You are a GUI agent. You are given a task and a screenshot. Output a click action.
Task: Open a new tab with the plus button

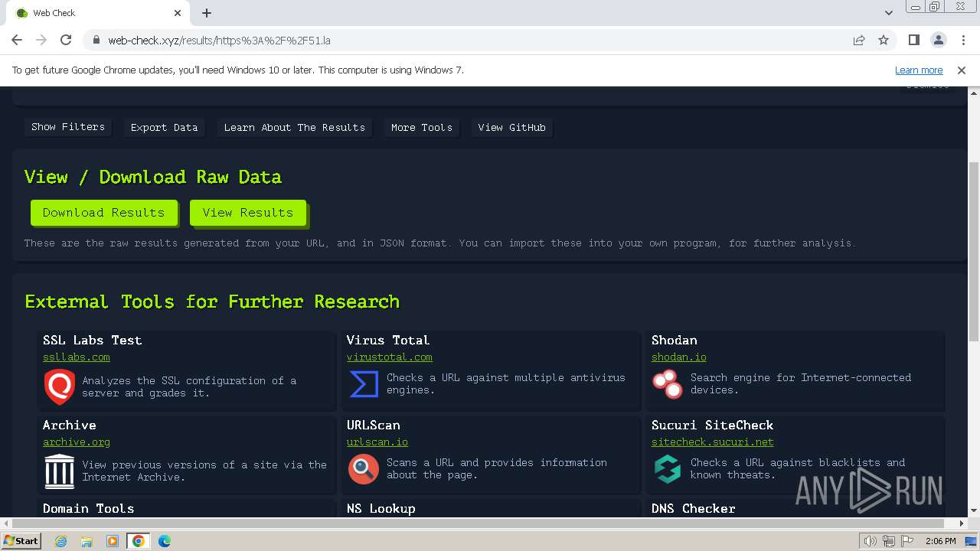207,13
